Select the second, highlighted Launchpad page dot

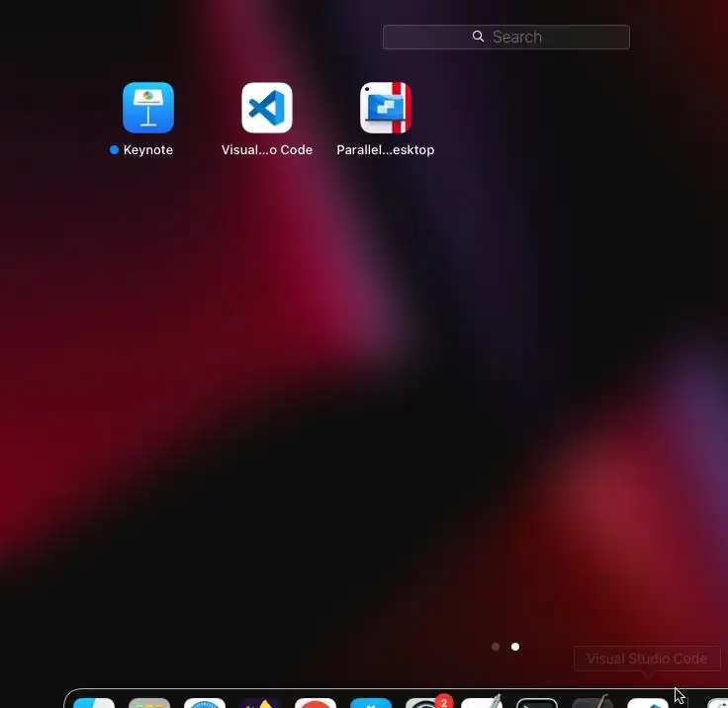point(515,647)
